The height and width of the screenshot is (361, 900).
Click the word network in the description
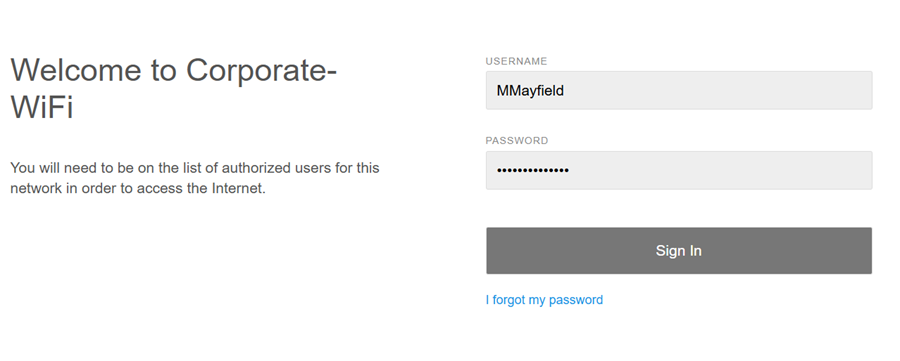pyautogui.click(x=36, y=188)
